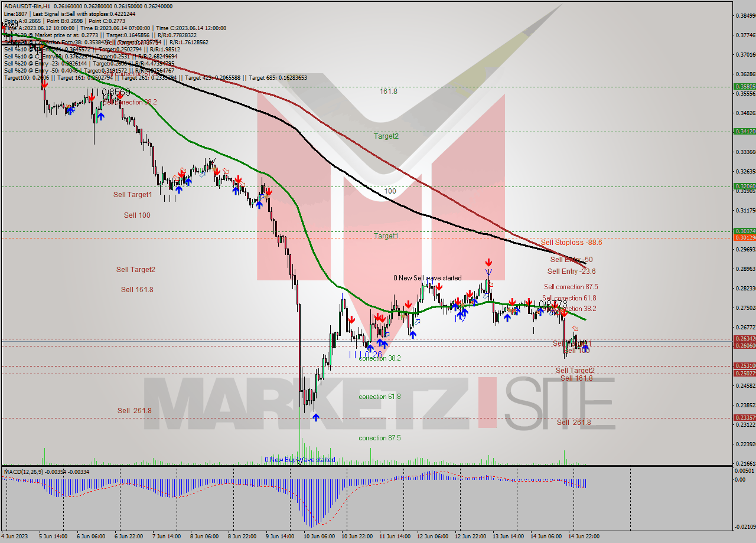
Task: Click the MACD scale value 0.00501
Action: 745,470
